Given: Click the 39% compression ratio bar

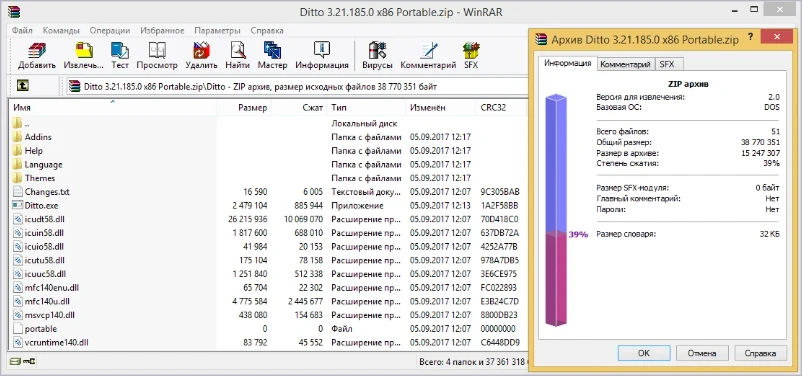Looking at the screenshot, I should (556, 210).
